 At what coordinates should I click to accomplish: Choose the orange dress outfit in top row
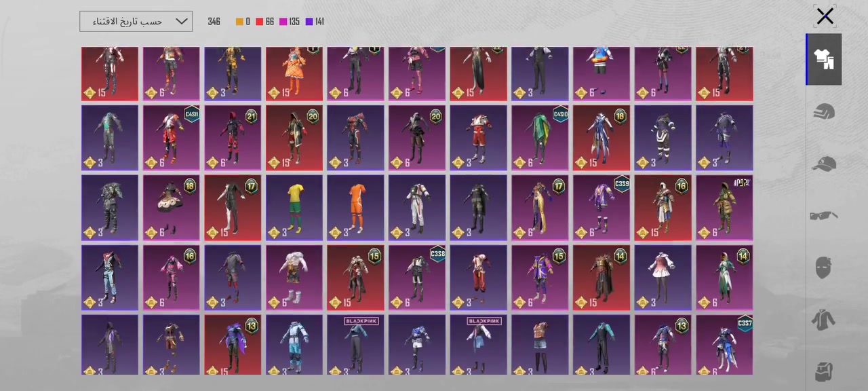pos(294,74)
